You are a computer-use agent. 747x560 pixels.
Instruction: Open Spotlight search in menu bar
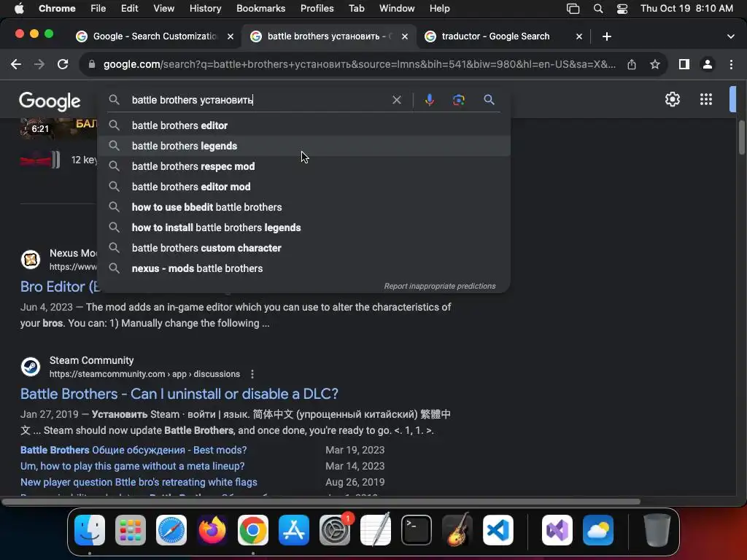point(598,9)
